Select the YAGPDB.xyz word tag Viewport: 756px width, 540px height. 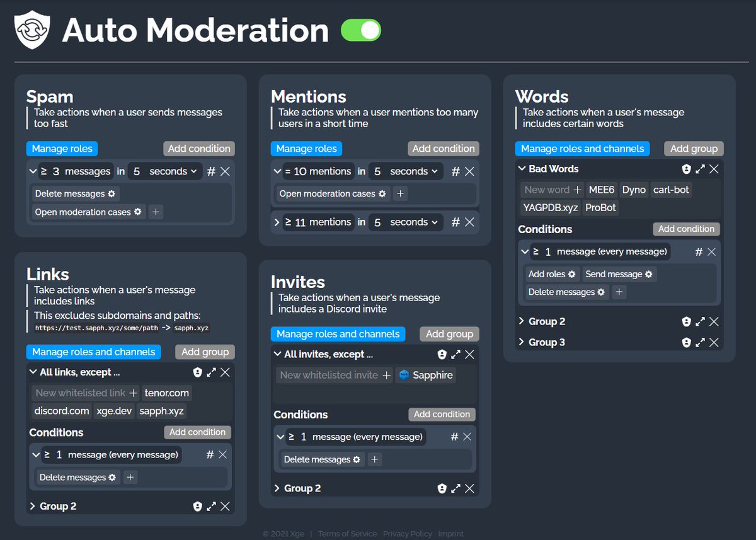click(x=550, y=207)
